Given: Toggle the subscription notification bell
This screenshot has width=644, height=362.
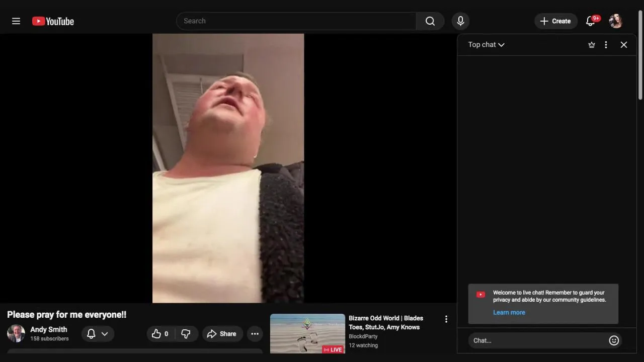Looking at the screenshot, I should [91, 334].
